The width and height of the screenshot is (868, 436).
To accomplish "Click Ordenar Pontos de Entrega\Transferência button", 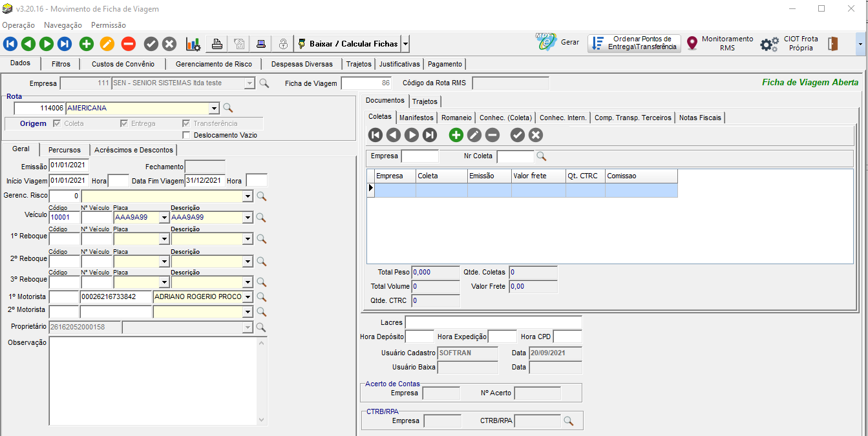I will [635, 43].
